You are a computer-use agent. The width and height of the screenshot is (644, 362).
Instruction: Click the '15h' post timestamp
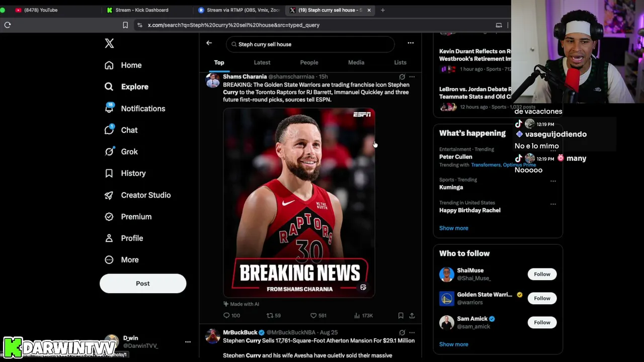click(x=323, y=77)
